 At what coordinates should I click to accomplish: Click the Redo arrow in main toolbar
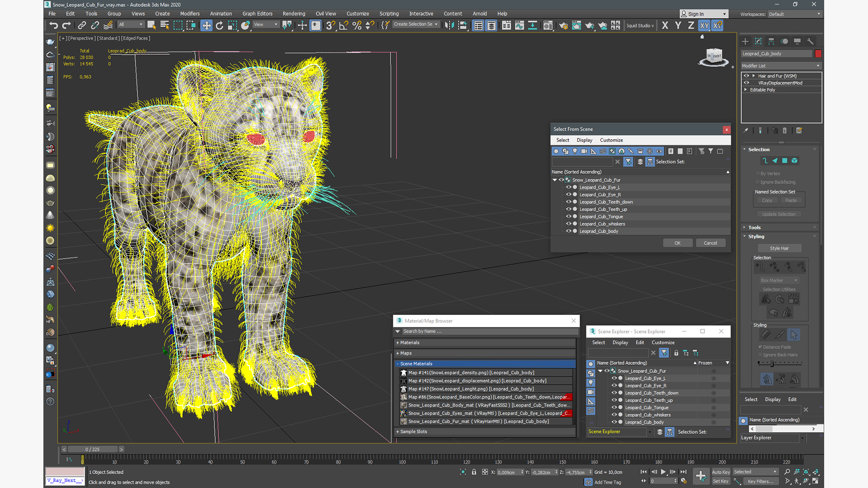66,25
